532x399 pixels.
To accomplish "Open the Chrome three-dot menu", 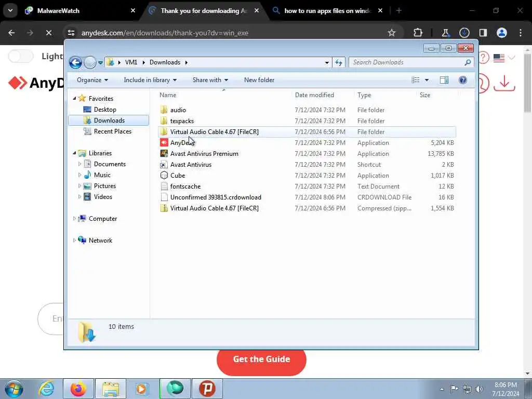I will 521,33.
